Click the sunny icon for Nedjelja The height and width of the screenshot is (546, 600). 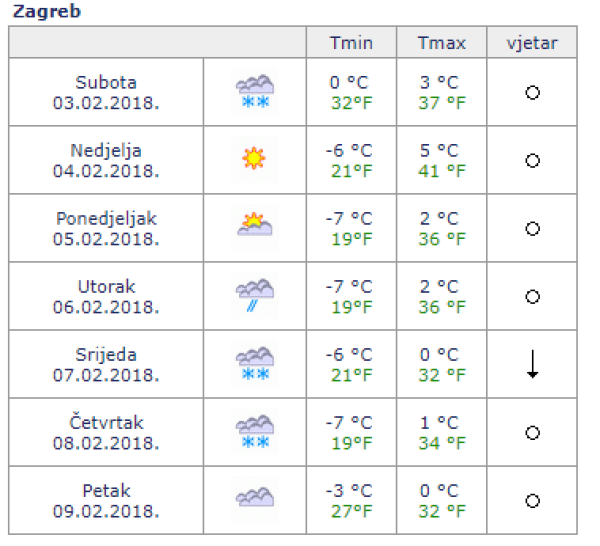click(255, 159)
